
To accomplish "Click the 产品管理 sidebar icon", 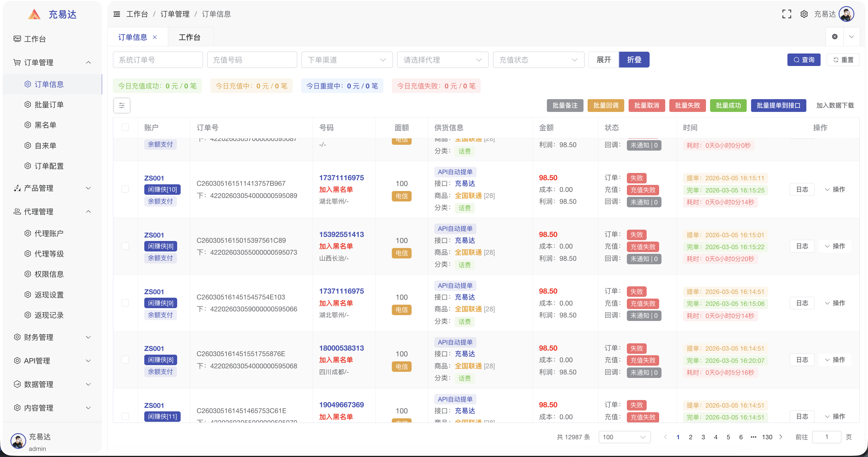I will (x=17, y=188).
